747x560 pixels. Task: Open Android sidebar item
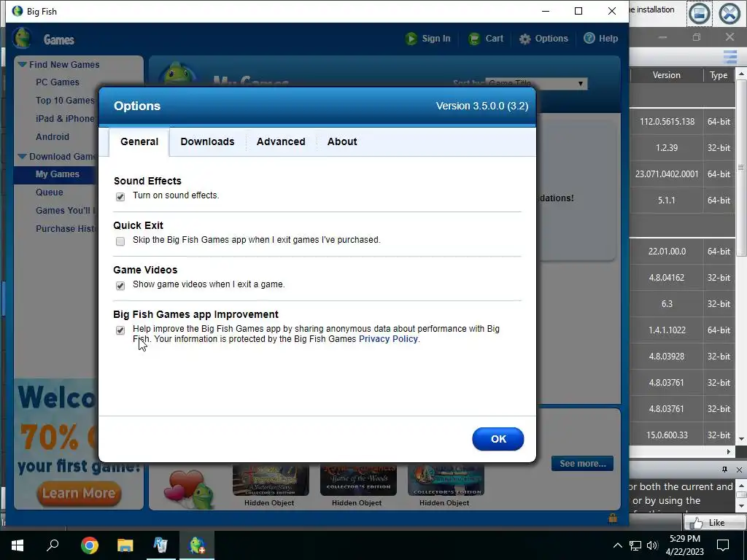53,136
